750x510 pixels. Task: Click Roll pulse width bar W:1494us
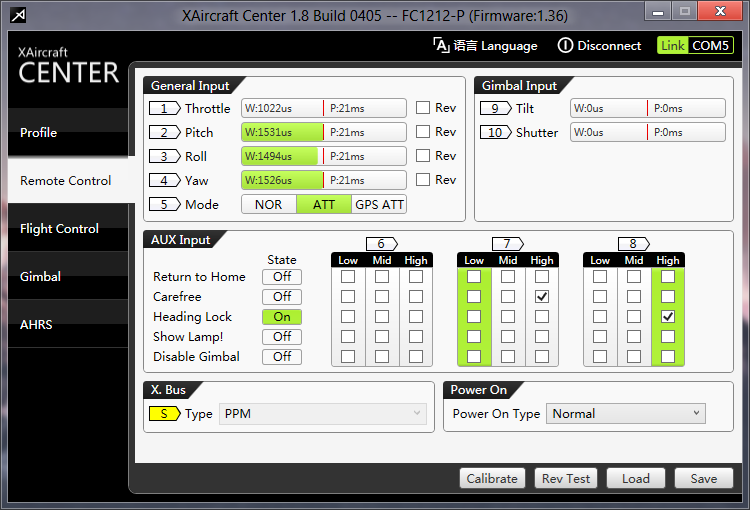pos(324,156)
